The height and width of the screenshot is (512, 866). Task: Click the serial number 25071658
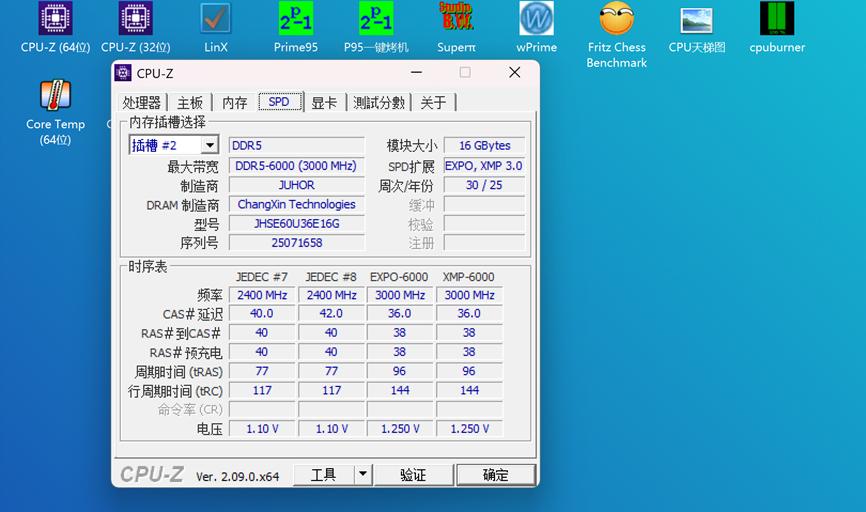click(297, 242)
